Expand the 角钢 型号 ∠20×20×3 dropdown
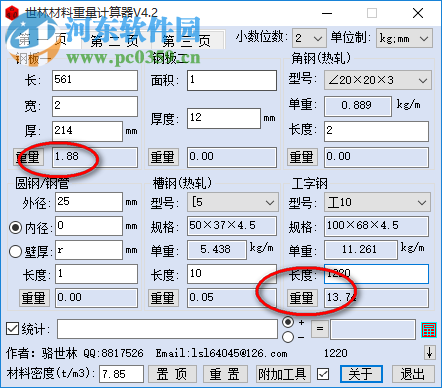This screenshot has height=388, width=442. click(x=378, y=80)
